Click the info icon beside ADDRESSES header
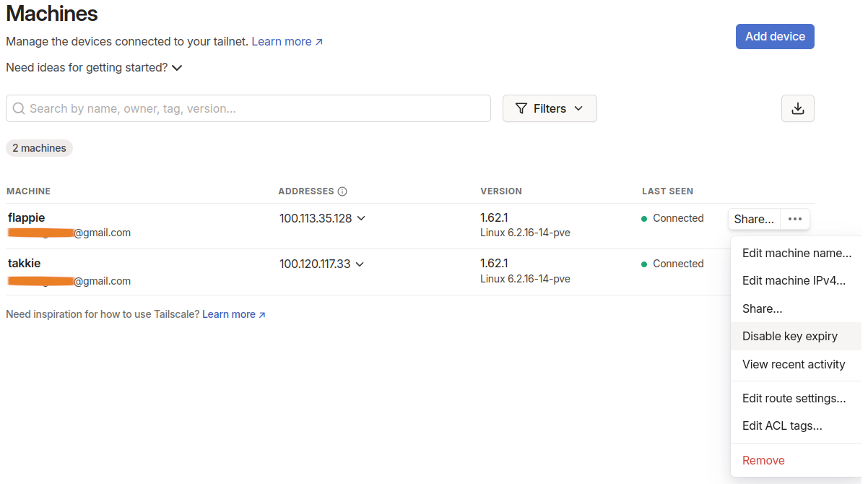868x484 pixels. pos(342,191)
